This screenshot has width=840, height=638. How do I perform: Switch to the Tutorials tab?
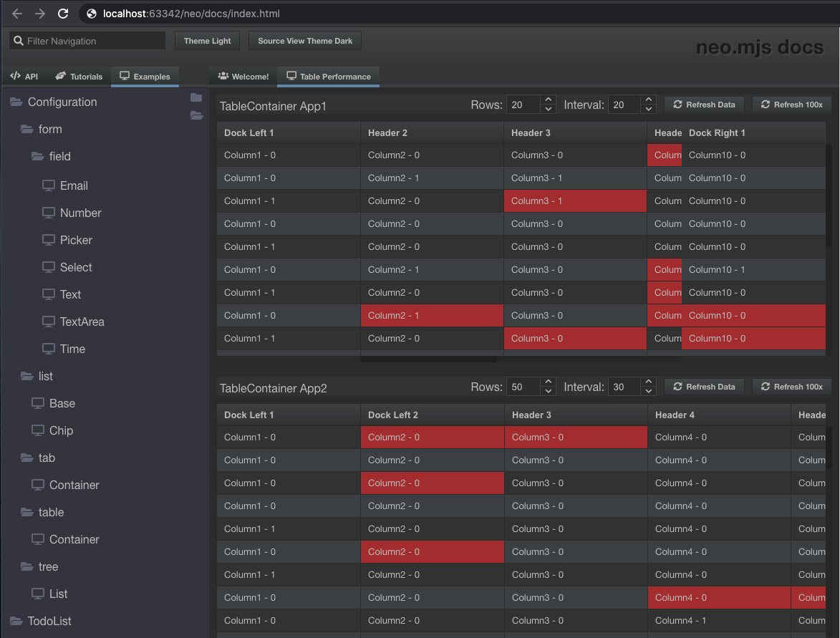[79, 76]
